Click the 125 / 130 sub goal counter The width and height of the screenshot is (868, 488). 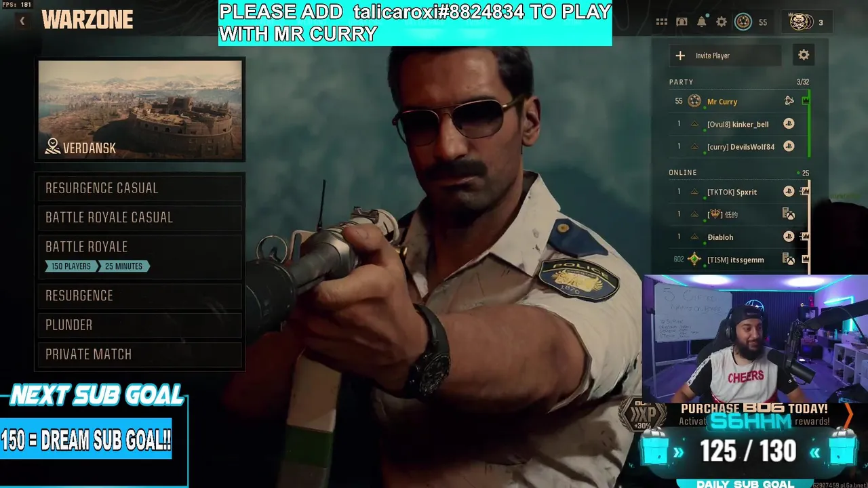(x=748, y=451)
